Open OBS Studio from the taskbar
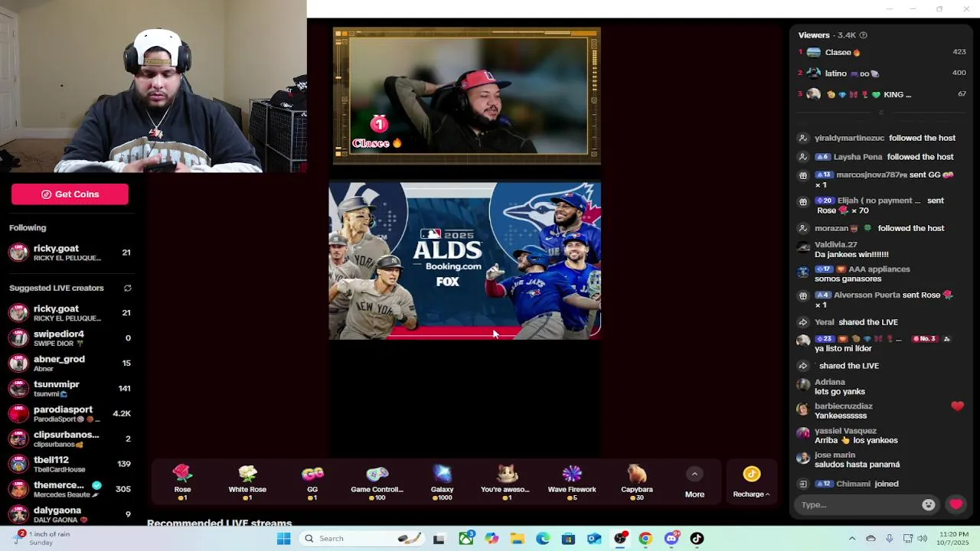This screenshot has height=551, width=980. click(x=620, y=539)
